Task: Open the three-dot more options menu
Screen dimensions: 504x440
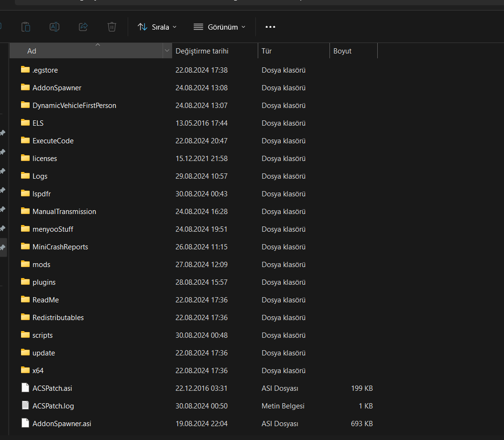Action: pos(270,27)
